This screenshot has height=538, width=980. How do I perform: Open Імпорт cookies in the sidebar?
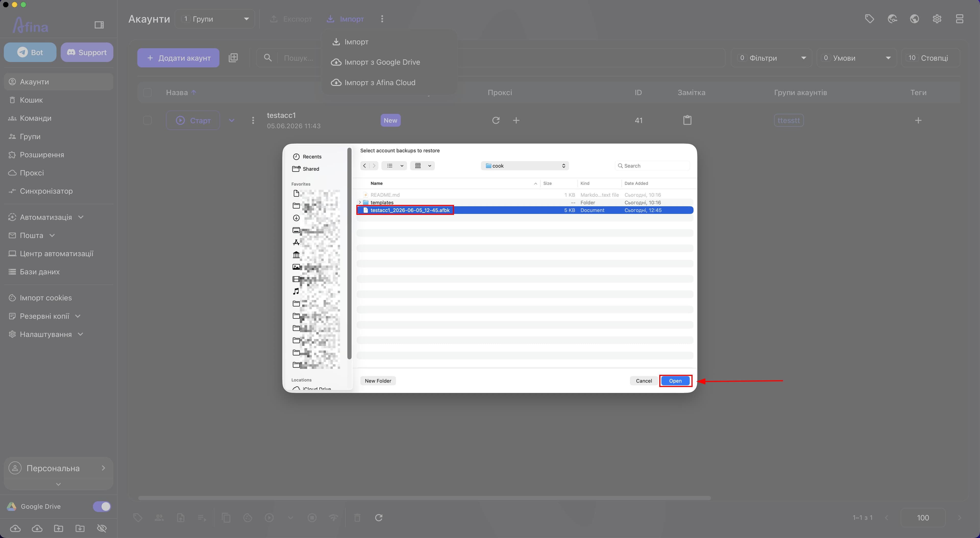(59, 298)
